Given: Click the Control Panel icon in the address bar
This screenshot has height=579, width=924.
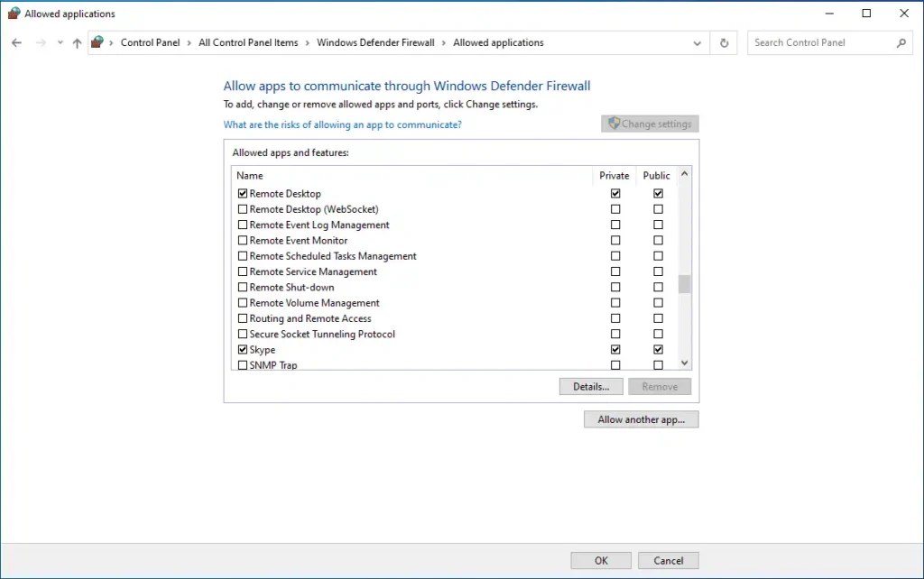Looking at the screenshot, I should (97, 41).
